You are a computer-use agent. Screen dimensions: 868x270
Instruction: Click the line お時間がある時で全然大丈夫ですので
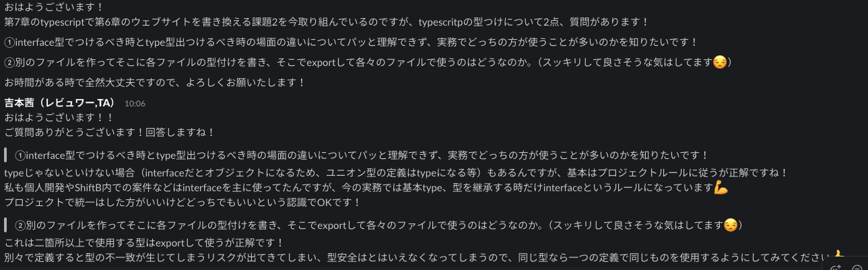pyautogui.click(x=155, y=83)
